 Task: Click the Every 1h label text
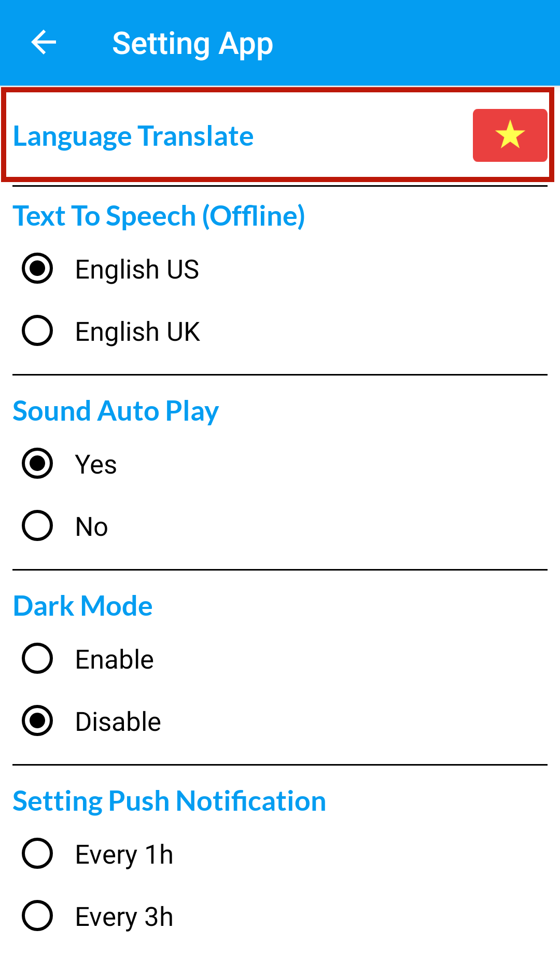[124, 854]
